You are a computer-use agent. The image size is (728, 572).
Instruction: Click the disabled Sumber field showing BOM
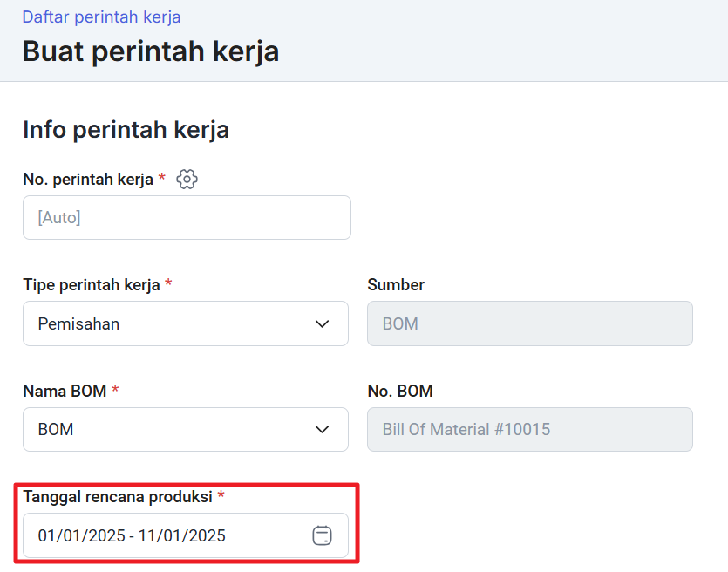[x=530, y=323]
